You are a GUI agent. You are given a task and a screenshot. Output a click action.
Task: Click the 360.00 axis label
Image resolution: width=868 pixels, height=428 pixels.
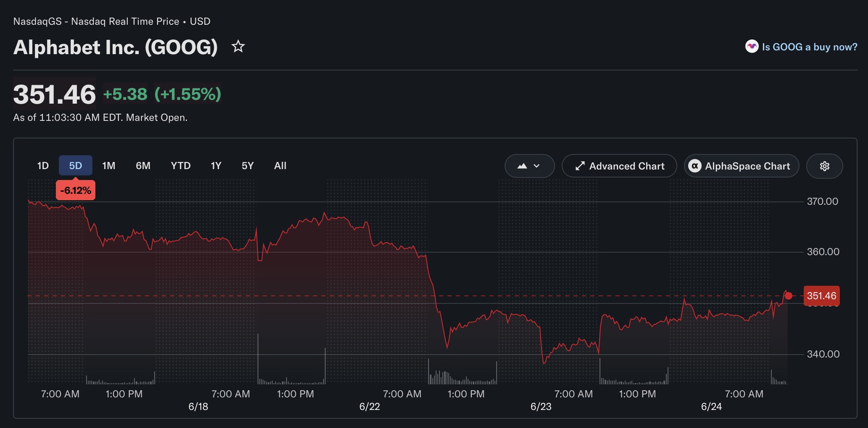(x=823, y=252)
